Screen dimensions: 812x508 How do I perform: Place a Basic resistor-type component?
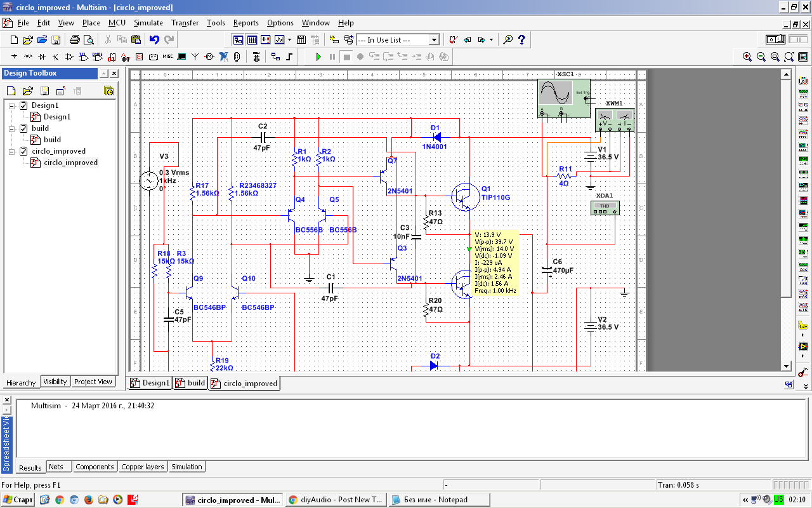coord(28,57)
